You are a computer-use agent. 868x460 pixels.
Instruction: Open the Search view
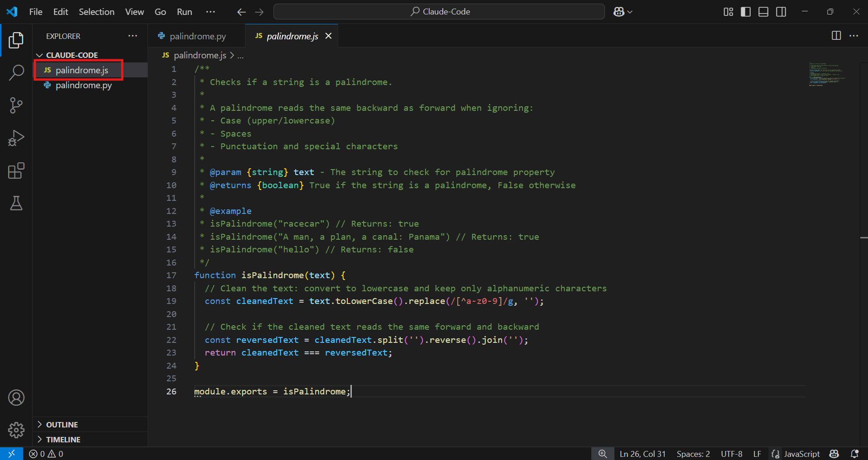tap(16, 72)
